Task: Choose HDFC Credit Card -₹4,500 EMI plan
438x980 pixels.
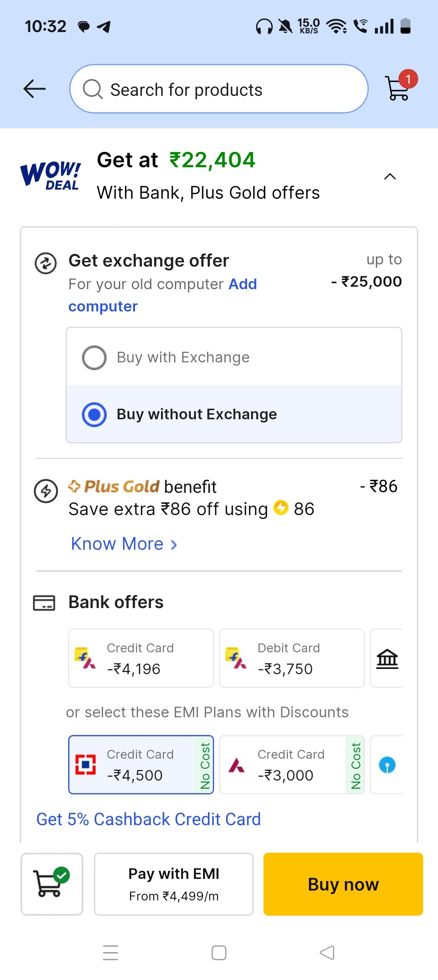Action: [x=141, y=765]
